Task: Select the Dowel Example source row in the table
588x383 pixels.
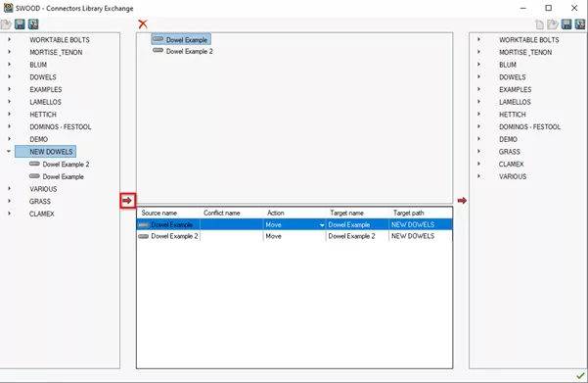Action: [x=168, y=224]
